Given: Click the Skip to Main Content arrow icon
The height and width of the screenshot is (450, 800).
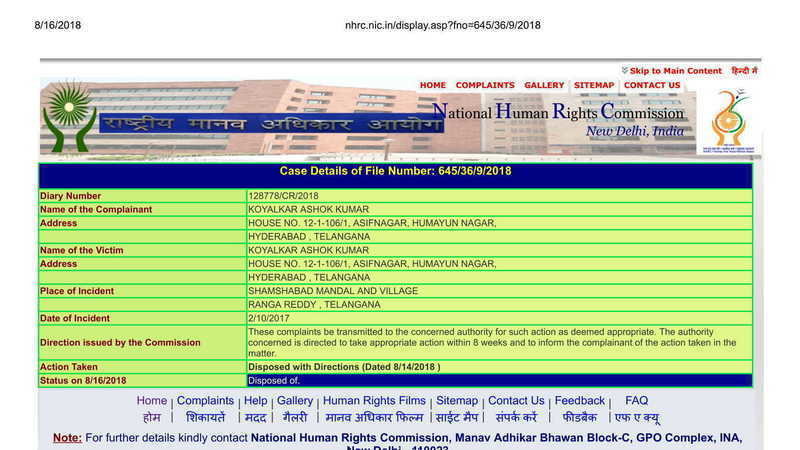Looking at the screenshot, I should 624,71.
